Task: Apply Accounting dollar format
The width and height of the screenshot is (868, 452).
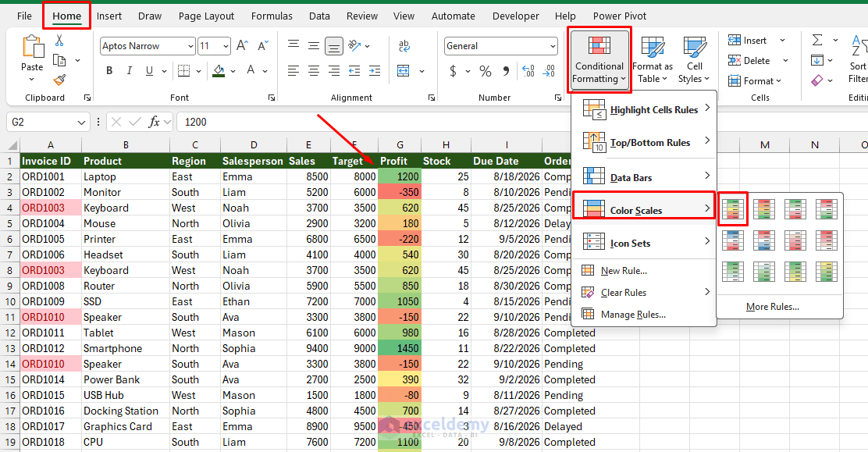Action: [x=454, y=71]
